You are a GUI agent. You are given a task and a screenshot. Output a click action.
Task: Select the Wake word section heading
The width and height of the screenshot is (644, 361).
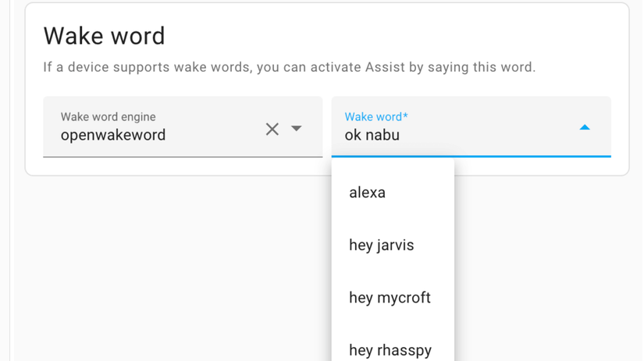pos(105,36)
